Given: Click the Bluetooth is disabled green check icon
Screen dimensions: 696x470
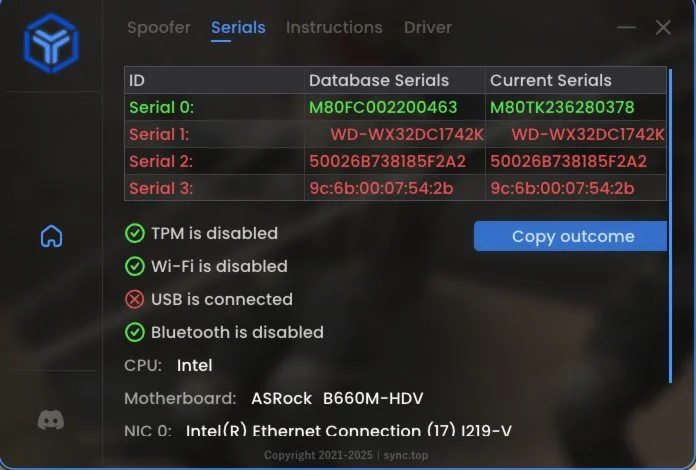Looking at the screenshot, I should (135, 332).
